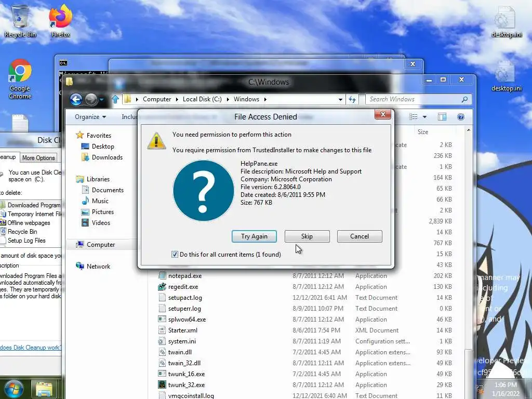Viewport: 532px width, 399px height.
Task: Open Documents library
Action: [107, 190]
